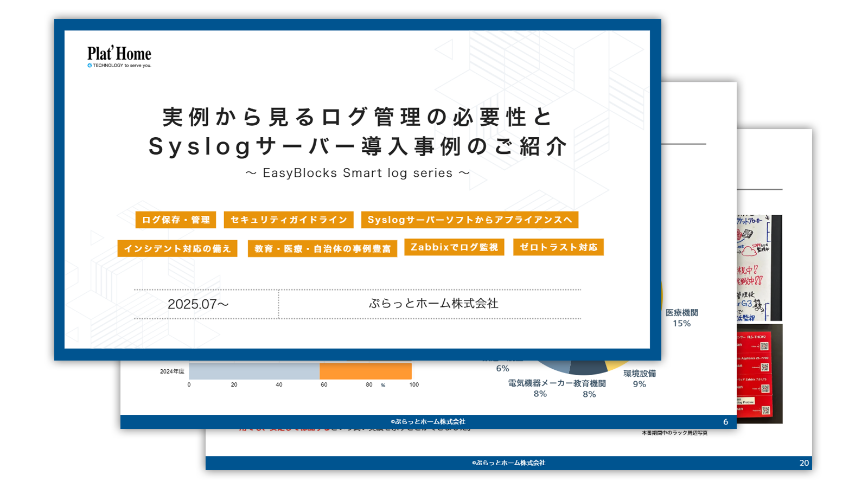Click the orange segment of the 2024年度 bar
Screen dimensions: 868x488
366,371
